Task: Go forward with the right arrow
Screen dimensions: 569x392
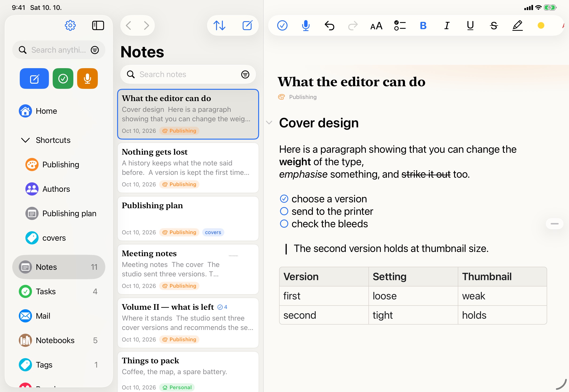Action: pyautogui.click(x=146, y=25)
